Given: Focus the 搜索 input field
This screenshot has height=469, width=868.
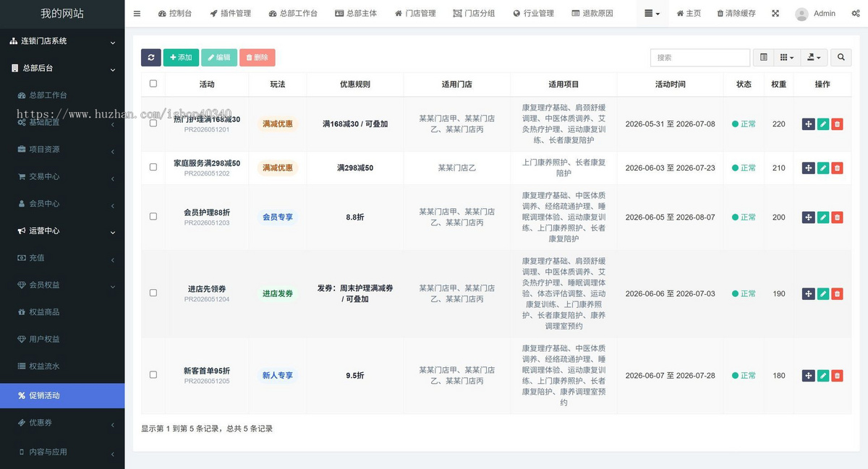Looking at the screenshot, I should [700, 58].
